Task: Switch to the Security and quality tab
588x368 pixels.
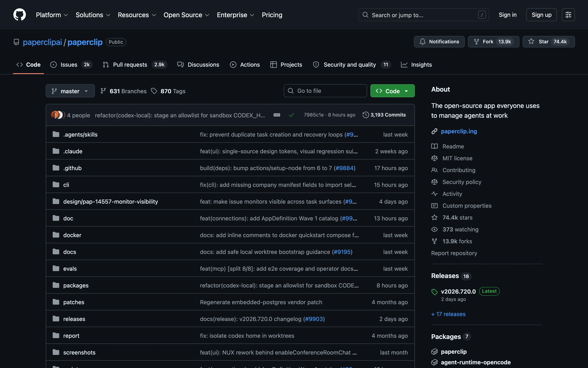Action: point(352,64)
